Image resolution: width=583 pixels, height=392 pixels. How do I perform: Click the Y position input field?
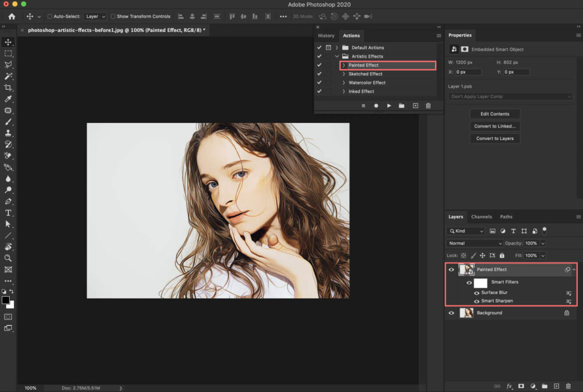coord(516,72)
